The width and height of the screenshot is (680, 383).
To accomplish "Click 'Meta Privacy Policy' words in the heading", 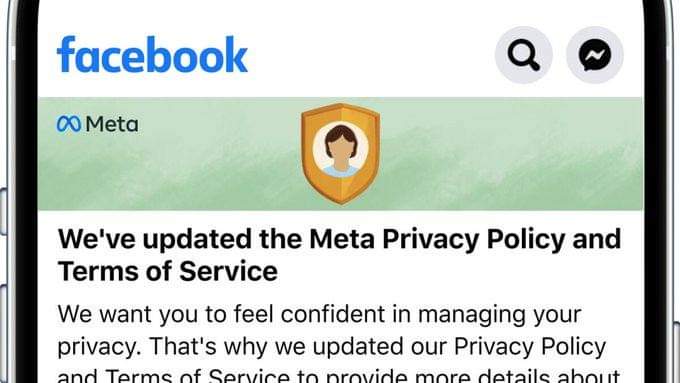I will point(437,239).
